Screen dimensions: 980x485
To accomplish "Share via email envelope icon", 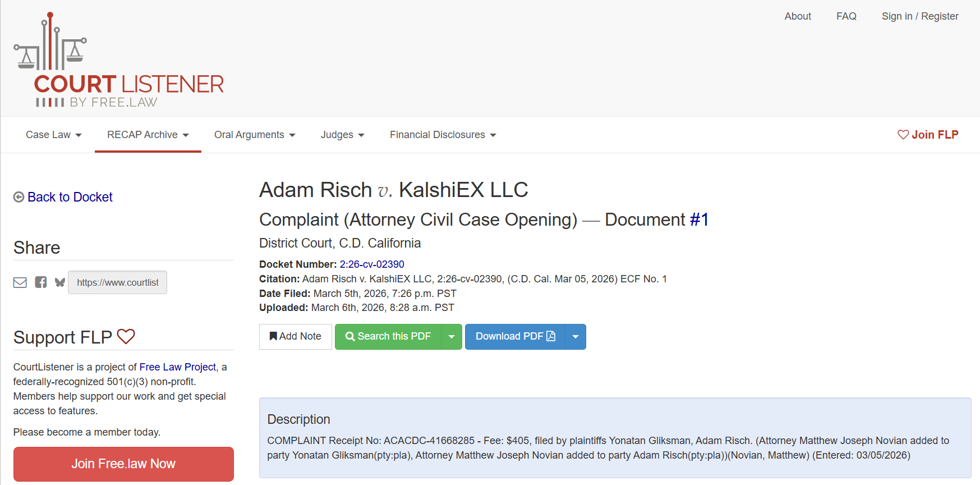I will 20,282.
